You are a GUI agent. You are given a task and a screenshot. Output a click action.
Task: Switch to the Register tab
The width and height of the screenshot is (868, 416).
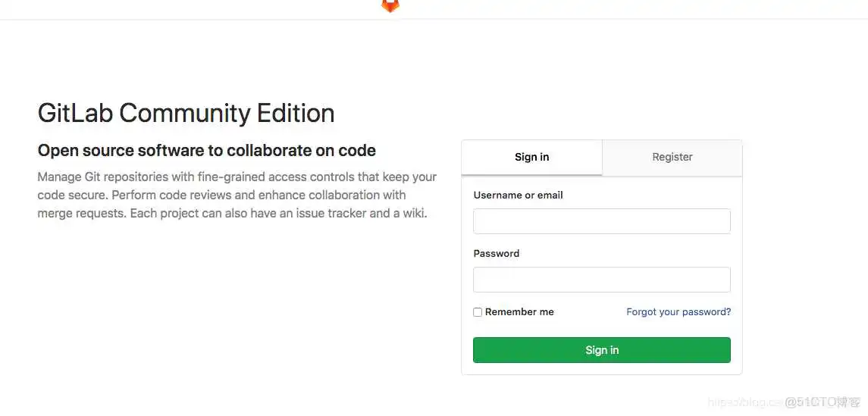point(672,157)
